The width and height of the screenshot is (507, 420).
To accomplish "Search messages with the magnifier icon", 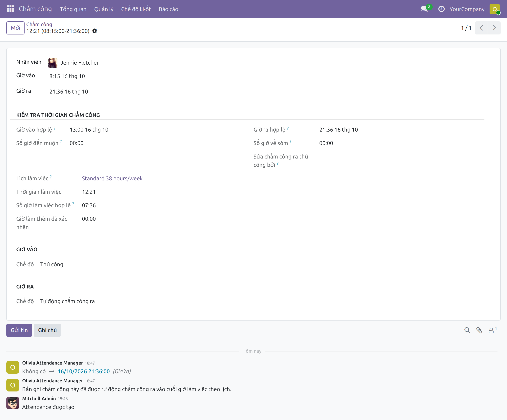I will (x=467, y=330).
